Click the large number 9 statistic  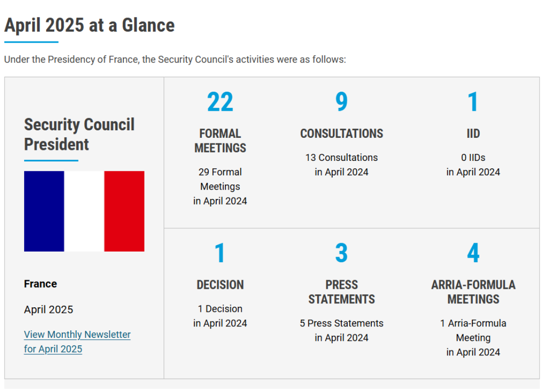[341, 102]
